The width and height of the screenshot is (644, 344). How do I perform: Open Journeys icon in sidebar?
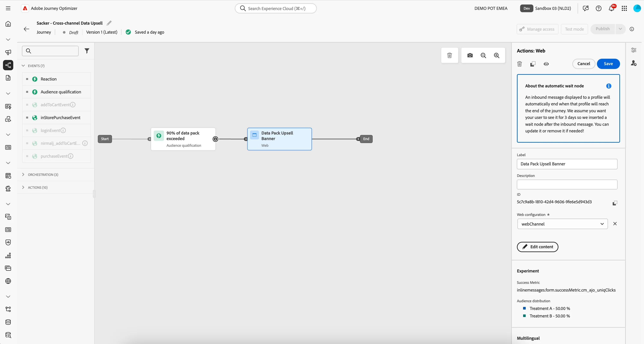(x=8, y=65)
